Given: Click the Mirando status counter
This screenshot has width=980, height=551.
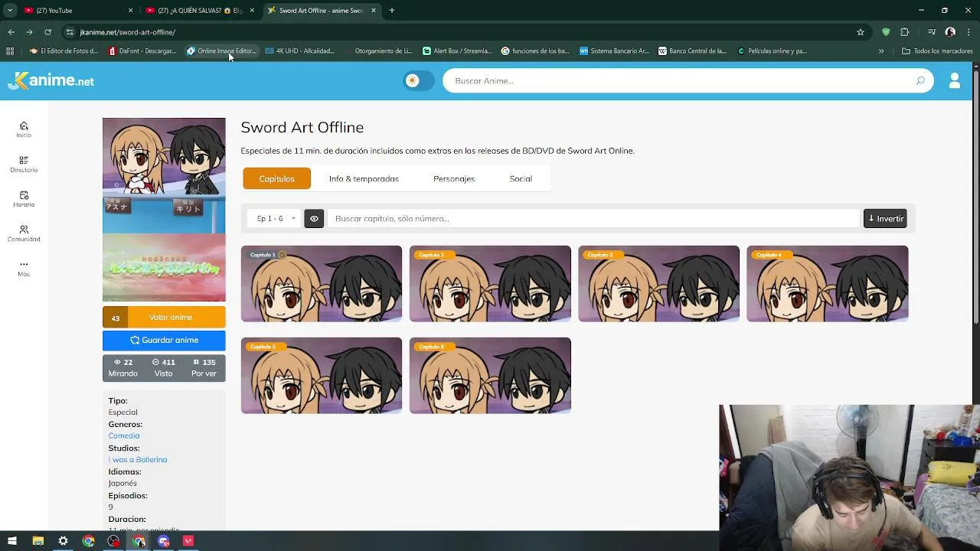Looking at the screenshot, I should click(122, 367).
